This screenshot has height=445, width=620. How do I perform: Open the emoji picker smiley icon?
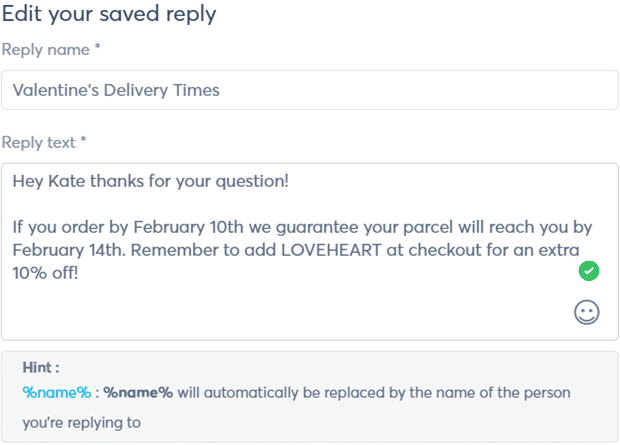[x=587, y=313]
